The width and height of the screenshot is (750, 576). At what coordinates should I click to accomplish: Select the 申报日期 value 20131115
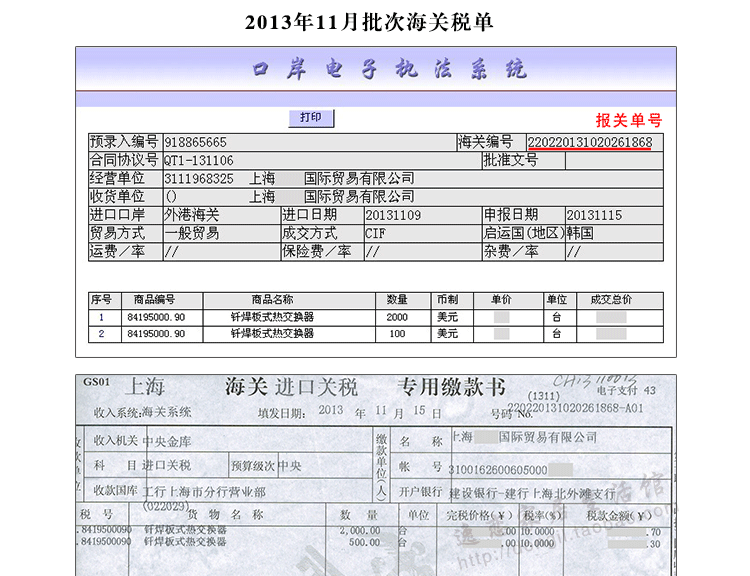click(594, 215)
